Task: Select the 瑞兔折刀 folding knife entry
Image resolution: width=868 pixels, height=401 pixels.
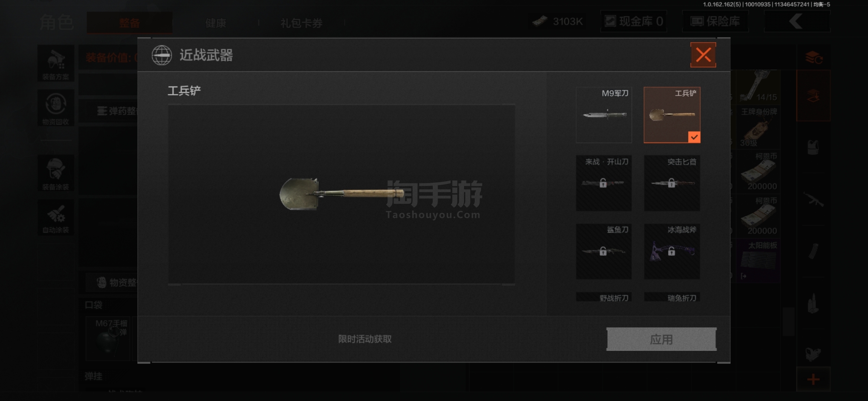Action: click(x=672, y=297)
